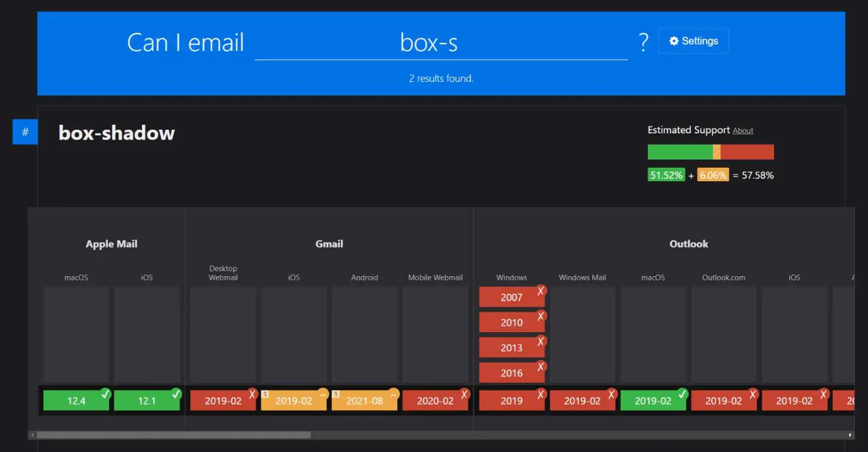This screenshot has width=868, height=452.
Task: Click the 57.58% total support value
Action: [x=758, y=175]
